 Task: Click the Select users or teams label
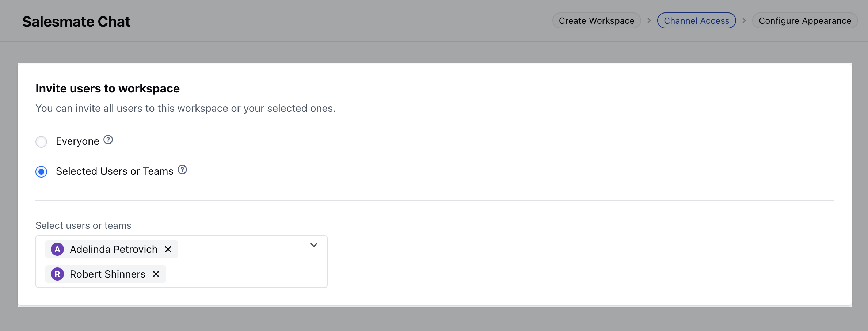[83, 225]
